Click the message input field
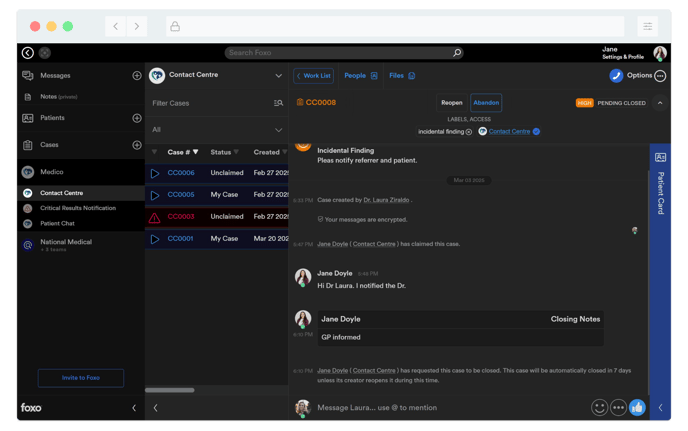Viewport: 688px width, 431px height. pos(450,408)
